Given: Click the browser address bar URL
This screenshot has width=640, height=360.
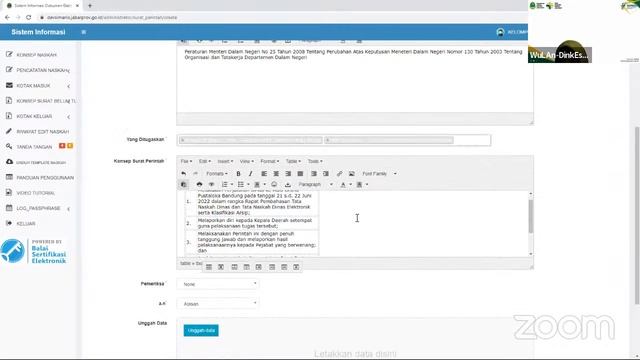Looking at the screenshot, I should (112, 18).
